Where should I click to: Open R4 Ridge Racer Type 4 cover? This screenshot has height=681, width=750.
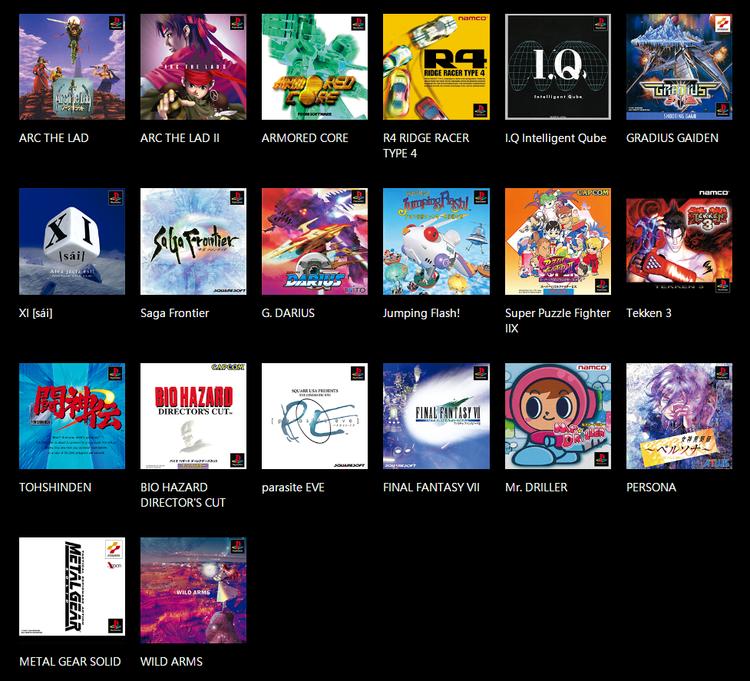[x=436, y=67]
